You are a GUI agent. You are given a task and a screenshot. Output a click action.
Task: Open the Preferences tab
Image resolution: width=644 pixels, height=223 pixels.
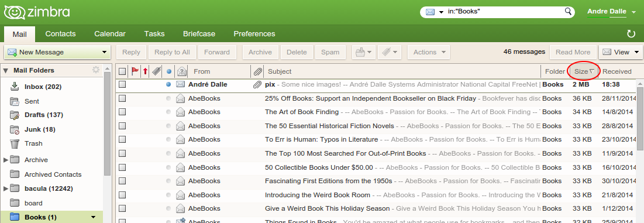(x=254, y=34)
